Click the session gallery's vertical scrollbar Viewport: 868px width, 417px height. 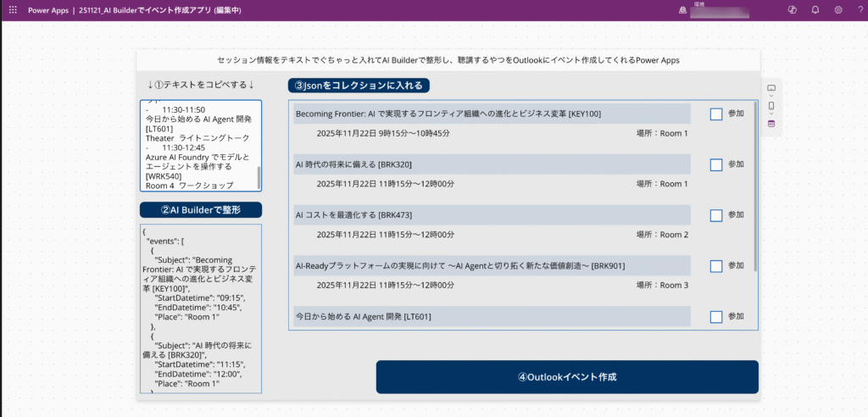coord(755,195)
